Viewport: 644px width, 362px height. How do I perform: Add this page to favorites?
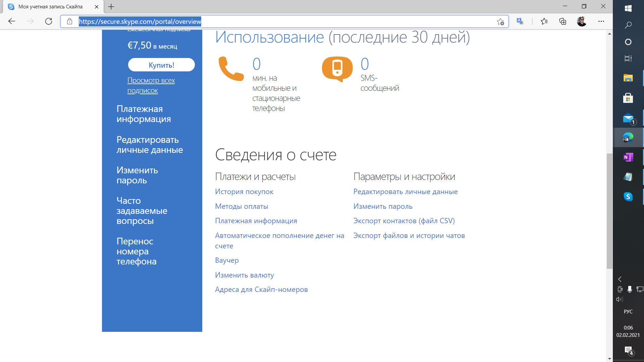tap(500, 22)
